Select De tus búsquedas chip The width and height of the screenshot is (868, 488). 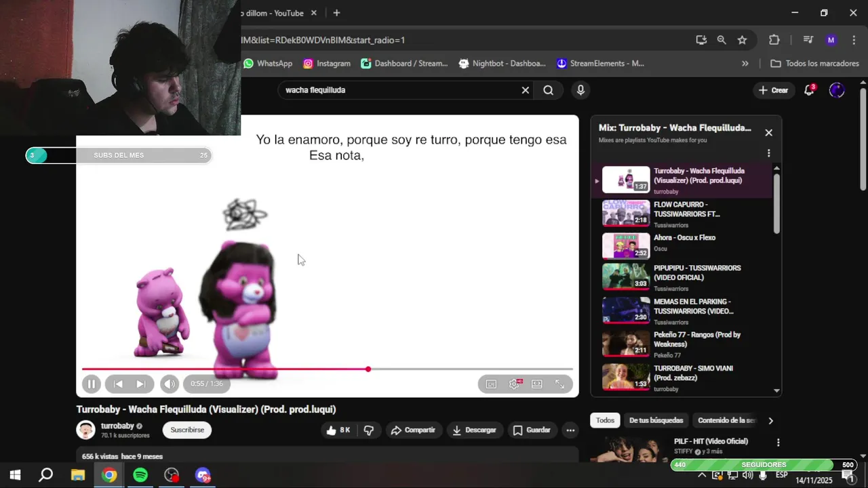[x=656, y=420]
